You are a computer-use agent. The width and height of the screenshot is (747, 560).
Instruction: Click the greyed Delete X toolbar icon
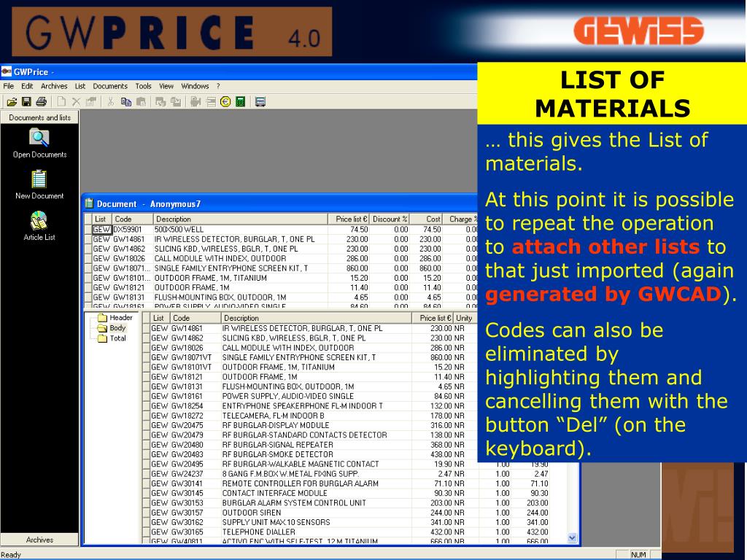click(x=76, y=101)
